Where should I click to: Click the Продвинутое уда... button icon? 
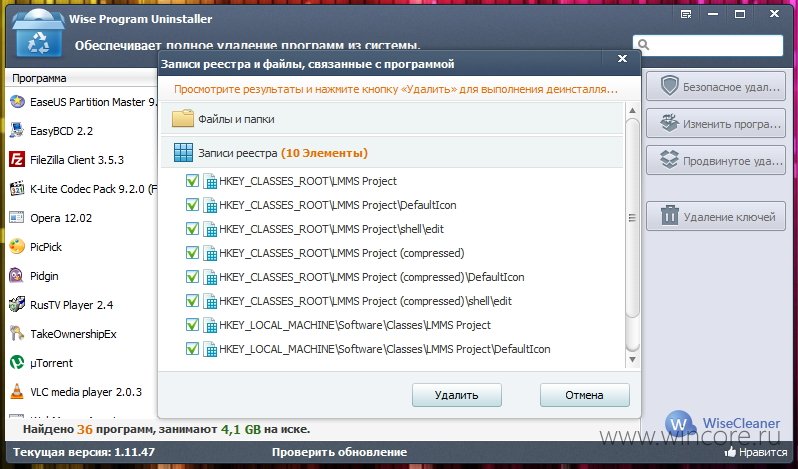[669, 160]
